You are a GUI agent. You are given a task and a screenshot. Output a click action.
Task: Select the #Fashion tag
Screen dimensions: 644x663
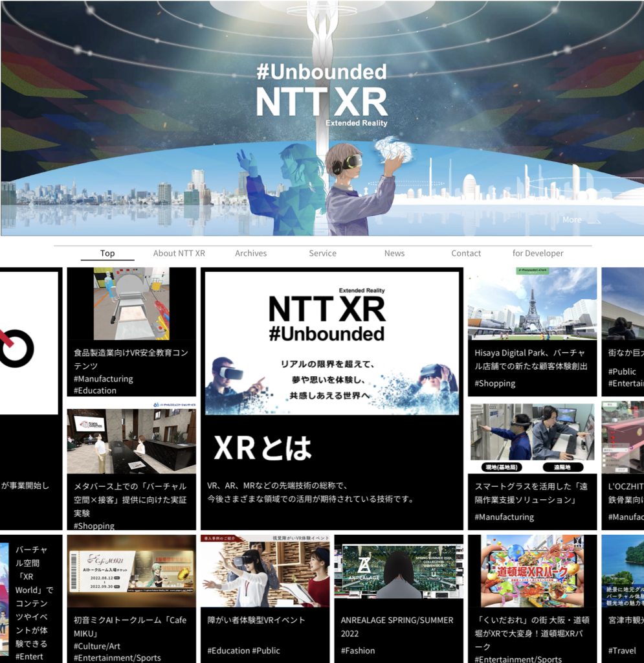(x=357, y=651)
